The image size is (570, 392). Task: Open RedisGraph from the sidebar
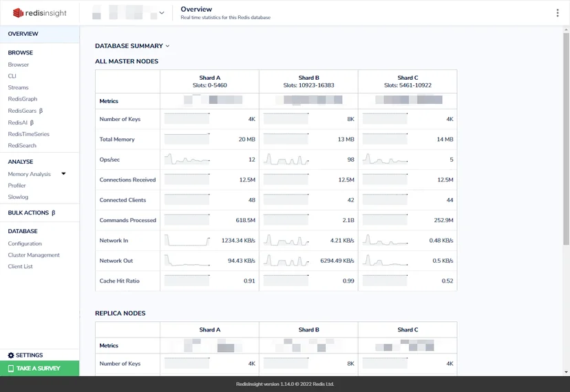(x=23, y=99)
